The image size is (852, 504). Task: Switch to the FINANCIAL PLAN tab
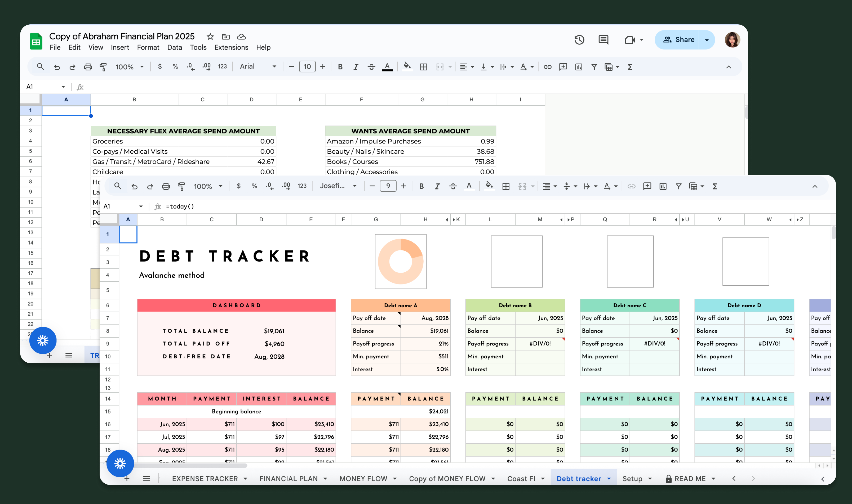(x=288, y=479)
